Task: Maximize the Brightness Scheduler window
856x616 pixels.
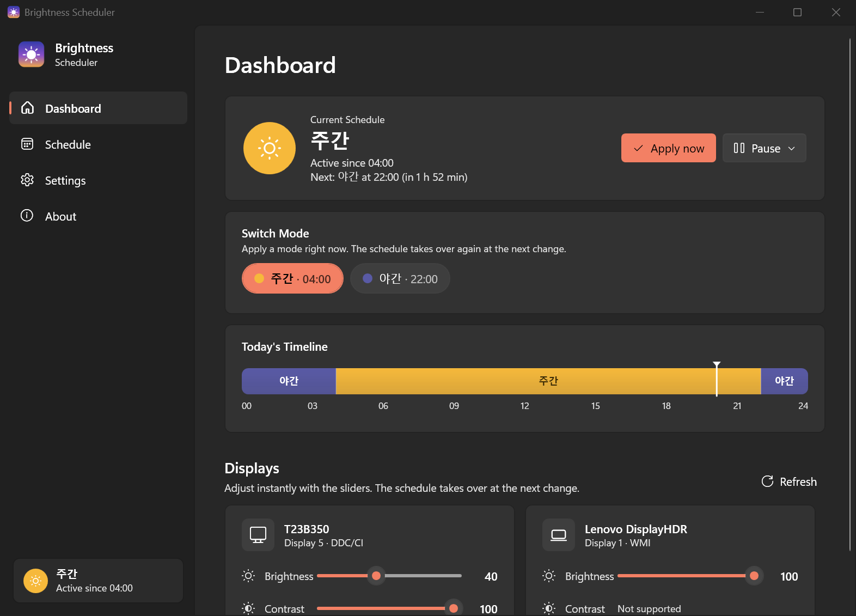Action: 797,12
